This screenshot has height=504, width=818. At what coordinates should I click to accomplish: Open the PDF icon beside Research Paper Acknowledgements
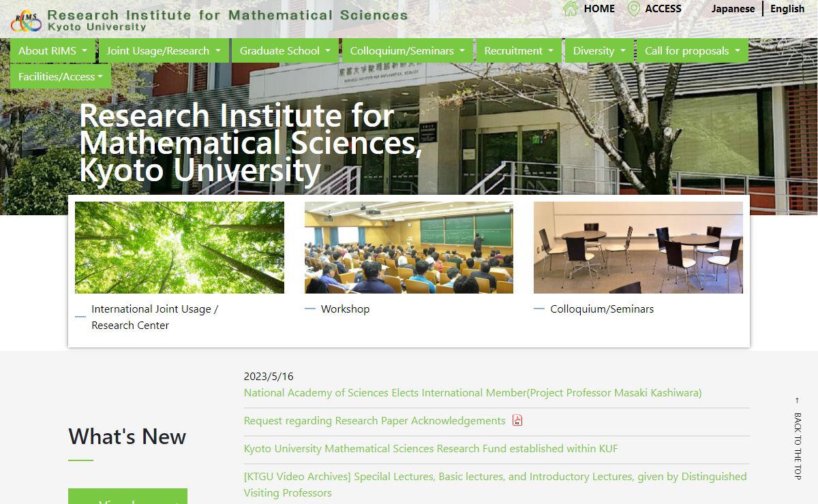pos(517,420)
